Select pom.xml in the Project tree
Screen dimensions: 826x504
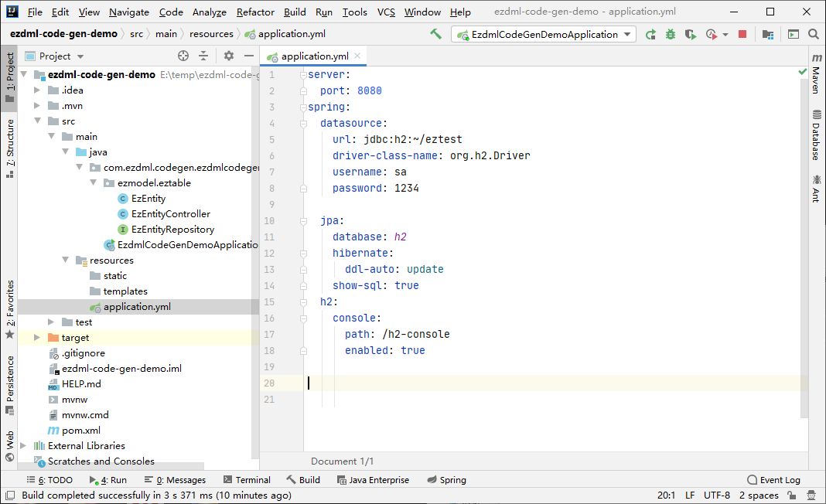80,431
